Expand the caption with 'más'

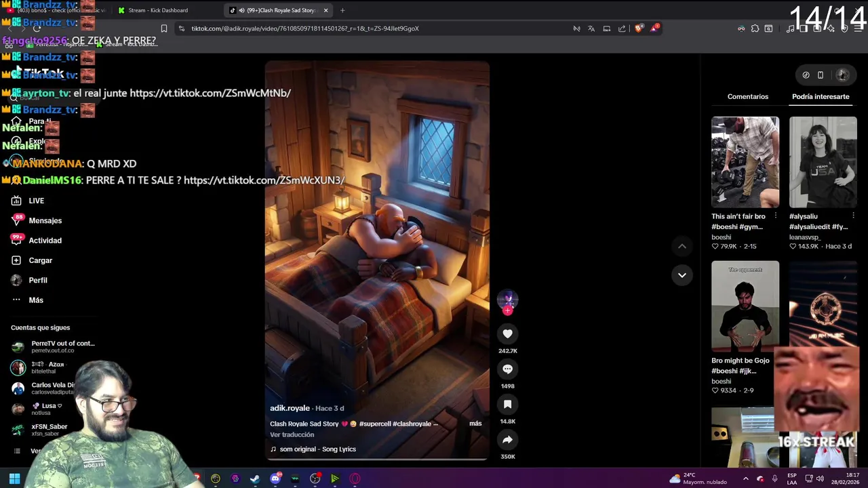(x=475, y=424)
